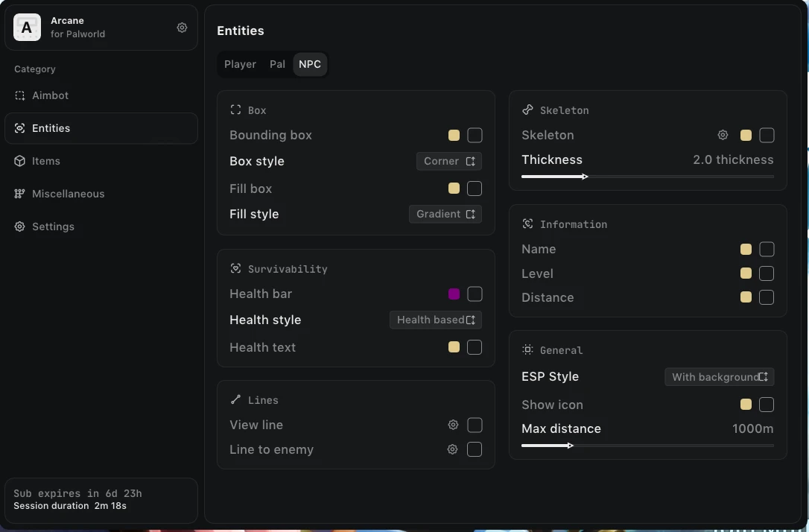Image resolution: width=809 pixels, height=532 pixels.
Task: Click the Survivability section header icon
Action: 236,268
